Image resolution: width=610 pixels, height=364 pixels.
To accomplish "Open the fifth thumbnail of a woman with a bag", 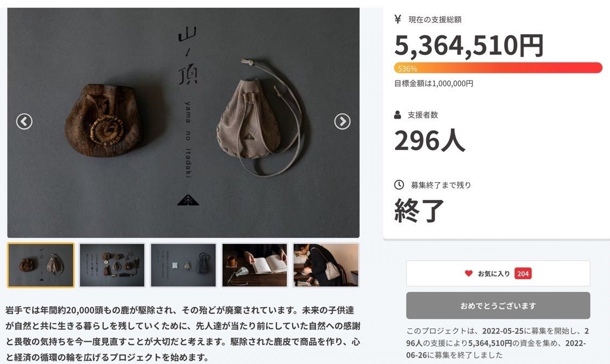I will tap(326, 265).
